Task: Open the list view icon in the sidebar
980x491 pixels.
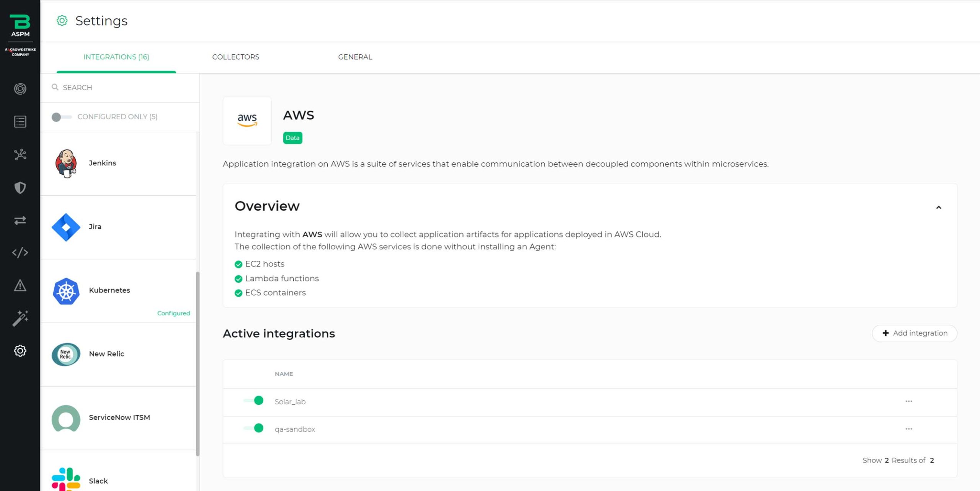Action: (20, 122)
